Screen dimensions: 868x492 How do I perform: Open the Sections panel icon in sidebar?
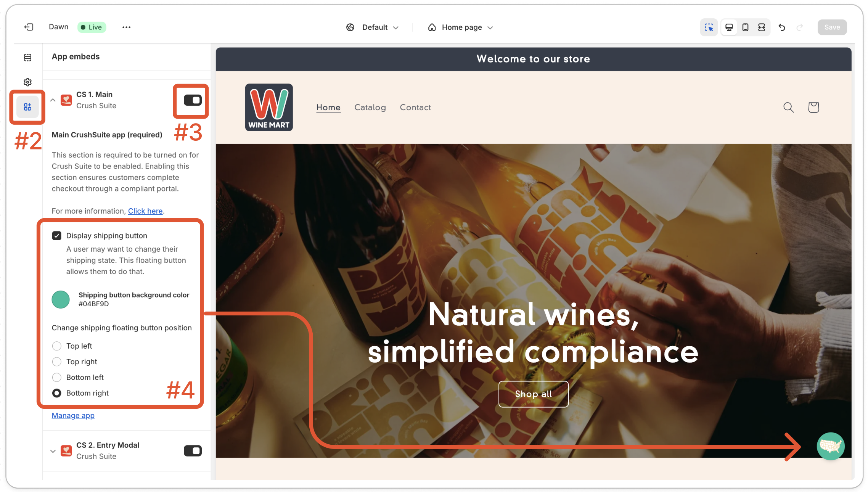pos(27,57)
